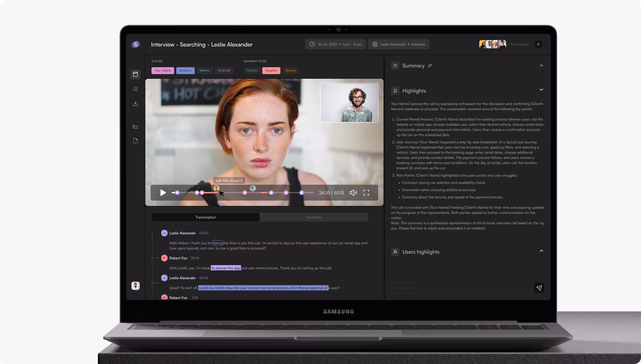The width and height of the screenshot is (641, 364).
Task: Play the interview video
Action: pyautogui.click(x=163, y=193)
